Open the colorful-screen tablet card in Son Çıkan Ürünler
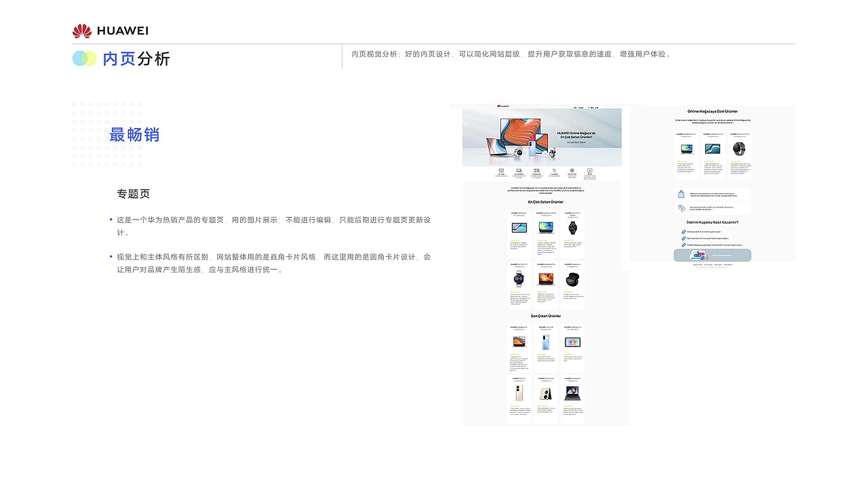This screenshot has width=868, height=488. coord(572,348)
